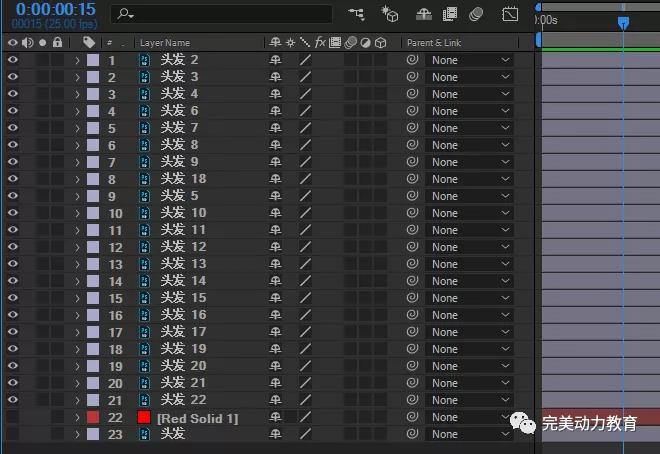660x454 pixels.
Task: Enable Motion Blur icon in timeline header
Action: pyautogui.click(x=476, y=14)
